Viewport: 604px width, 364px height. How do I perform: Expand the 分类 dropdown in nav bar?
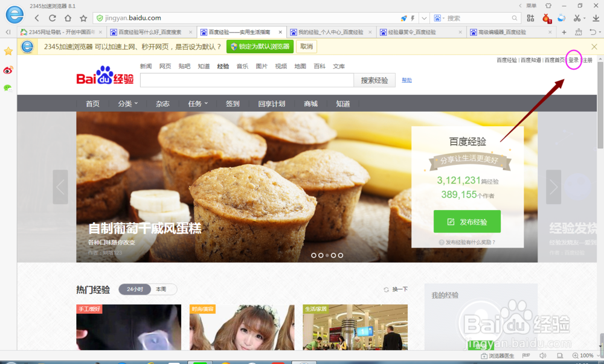[128, 103]
